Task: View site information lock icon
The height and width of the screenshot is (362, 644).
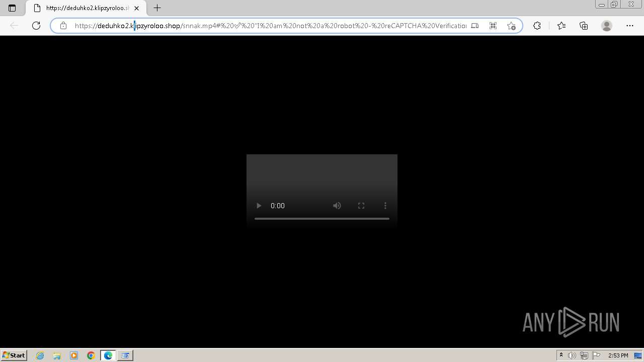Action: click(x=63, y=26)
